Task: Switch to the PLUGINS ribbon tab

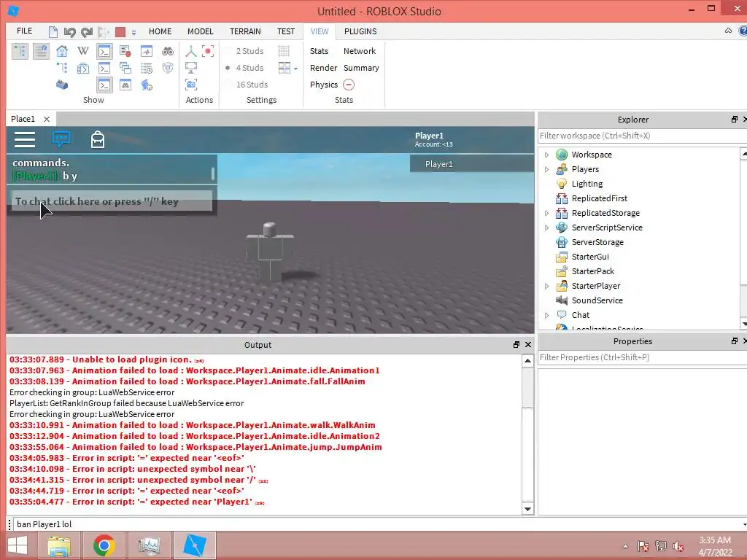Action: click(x=360, y=31)
